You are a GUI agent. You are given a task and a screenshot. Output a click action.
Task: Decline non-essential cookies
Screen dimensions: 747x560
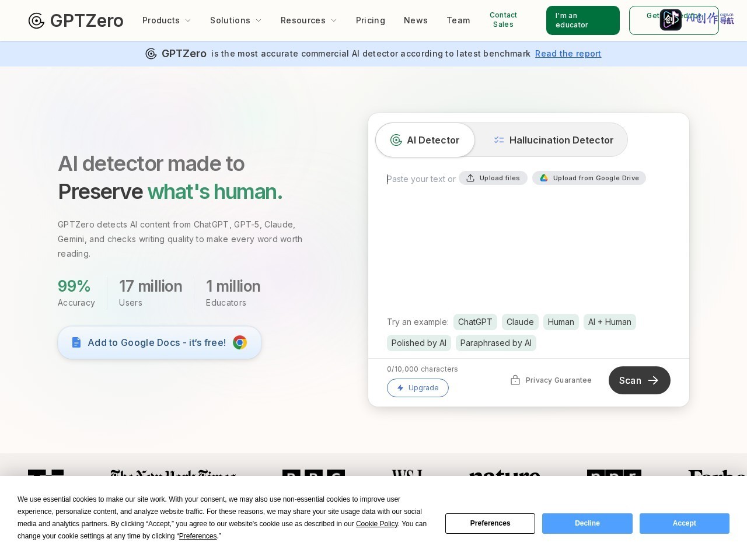pos(587,523)
